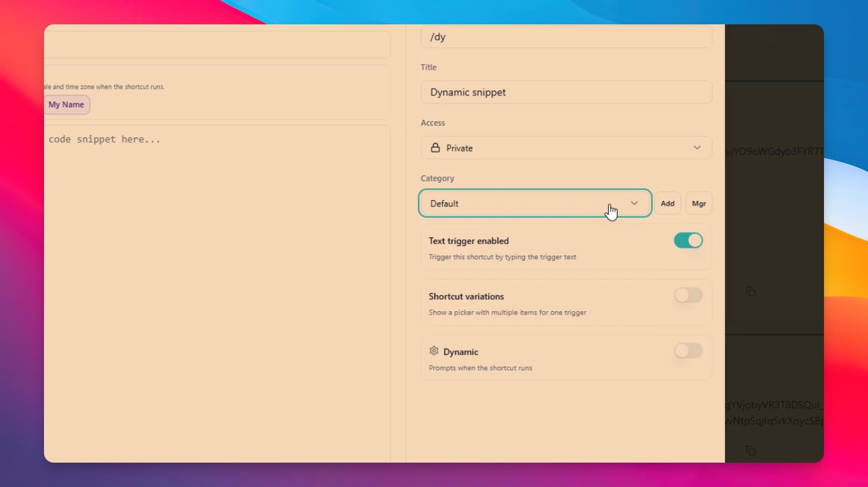
Task: Click the Add category button
Action: 668,203
